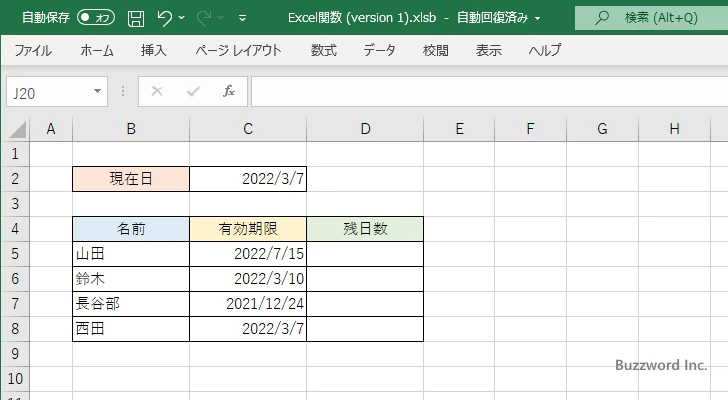This screenshot has height=400, width=728.
Task: Click the 西田 name cell
Action: coord(131,329)
